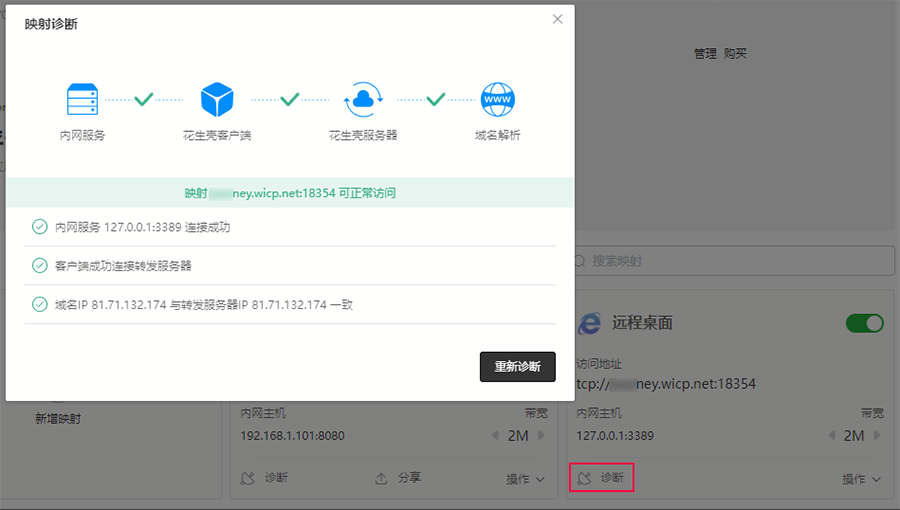900x510 pixels.
Task: Click check mark after 花生壳服务器 step
Action: tap(436, 99)
